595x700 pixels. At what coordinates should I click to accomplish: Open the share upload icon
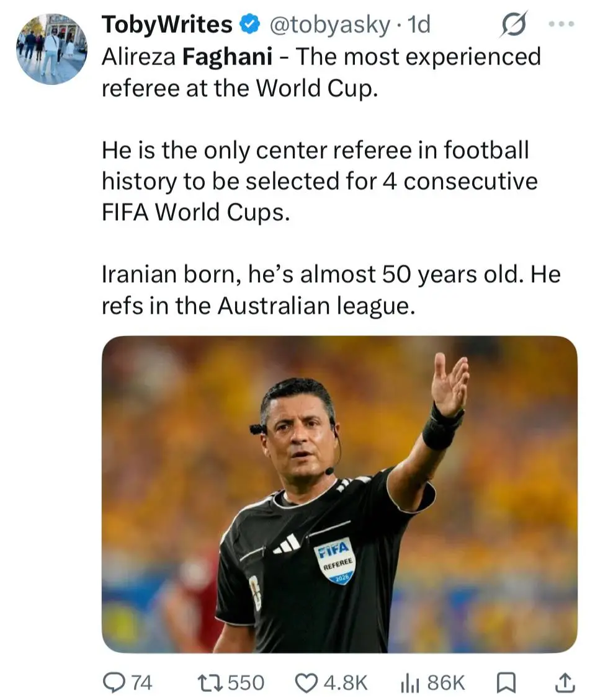565,683
